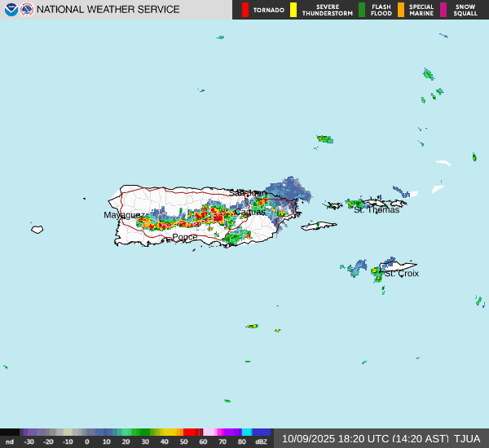The width and height of the screenshot is (489, 448).
Task: Click the NOAA logo in the header
Action: 11,10
